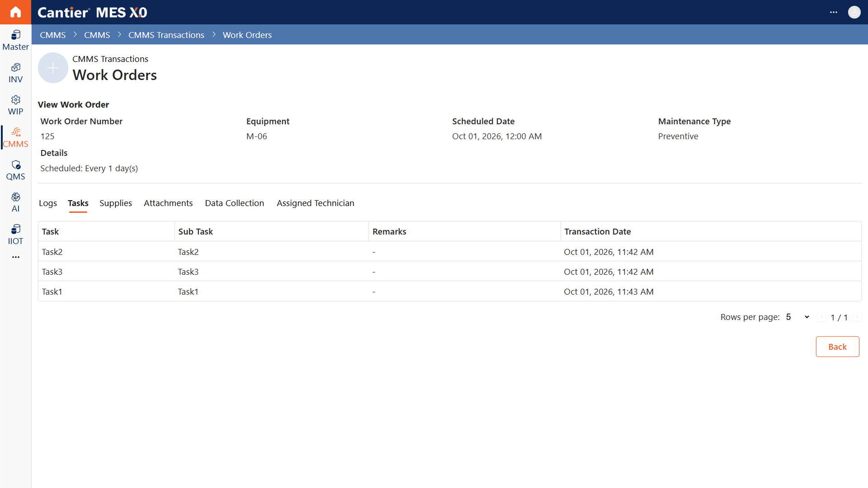Image resolution: width=868 pixels, height=488 pixels.
Task: Click the Work Orders breadcrumb
Action: coord(247,35)
